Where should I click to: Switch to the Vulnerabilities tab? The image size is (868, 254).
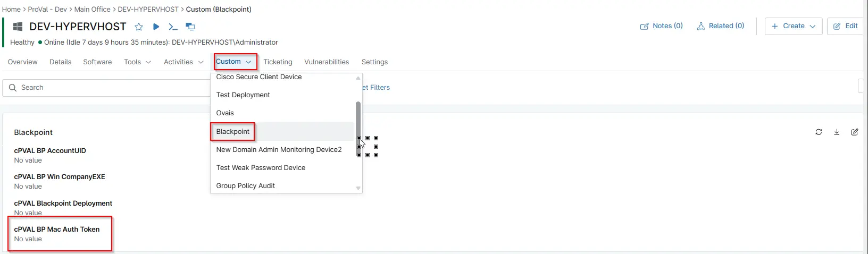pyautogui.click(x=327, y=62)
